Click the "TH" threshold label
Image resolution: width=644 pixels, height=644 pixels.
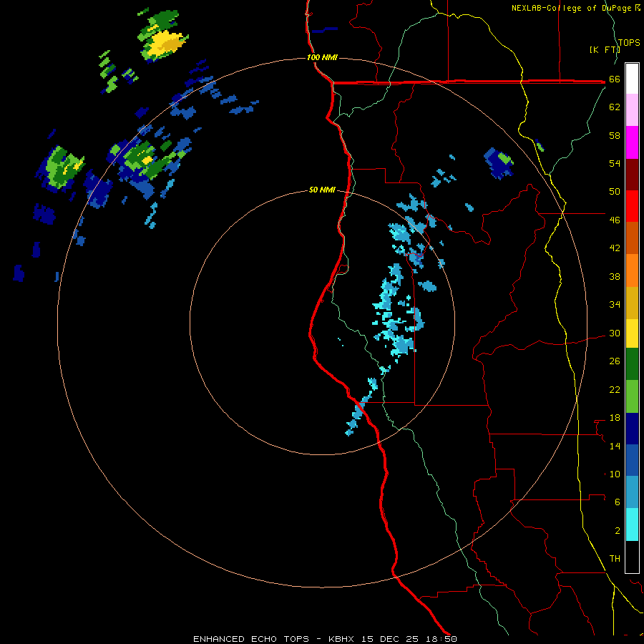(615, 559)
